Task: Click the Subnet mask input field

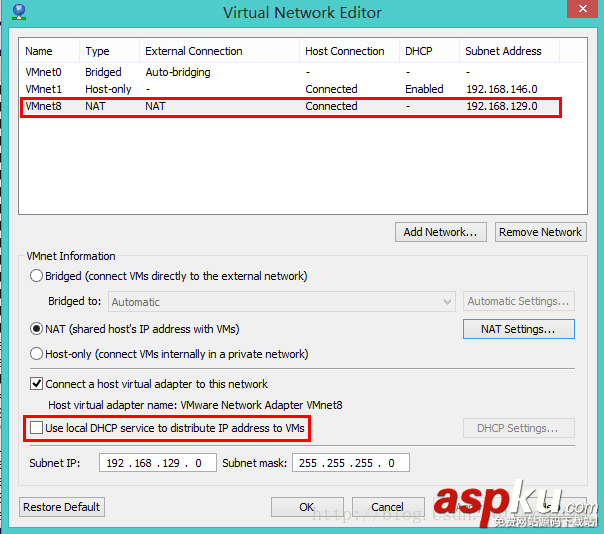Action: click(x=351, y=462)
